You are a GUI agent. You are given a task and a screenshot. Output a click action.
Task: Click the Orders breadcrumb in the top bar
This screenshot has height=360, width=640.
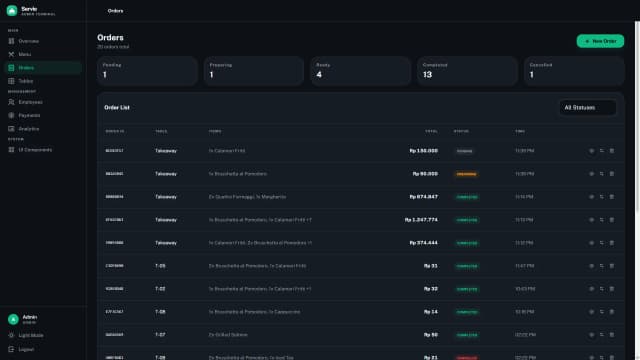click(x=116, y=11)
